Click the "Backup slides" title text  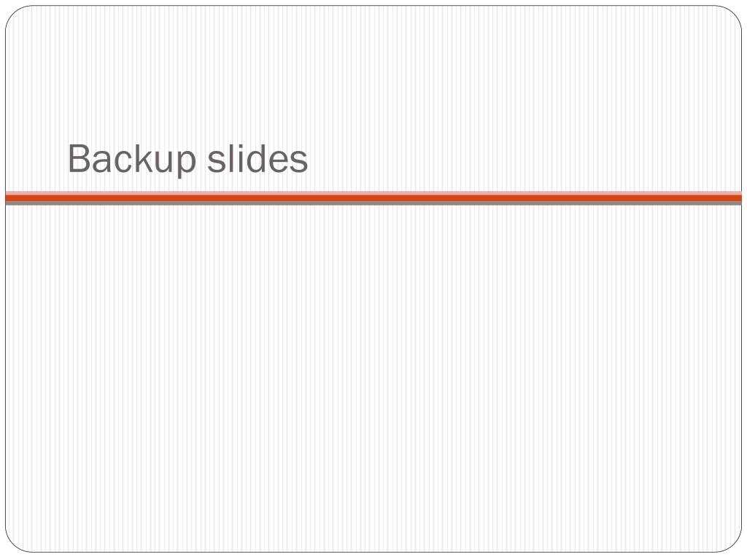187,160
